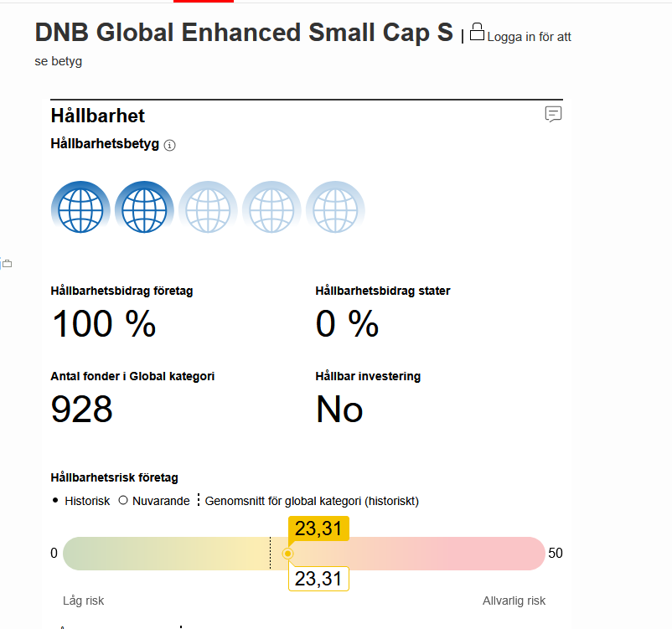Click the yellow marker on the risk slider

(288, 554)
